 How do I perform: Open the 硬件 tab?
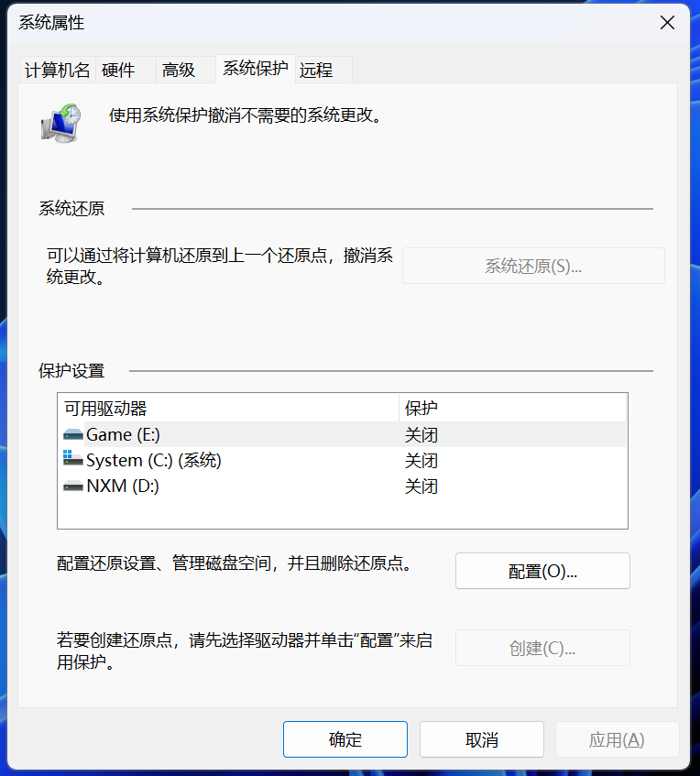tap(118, 71)
